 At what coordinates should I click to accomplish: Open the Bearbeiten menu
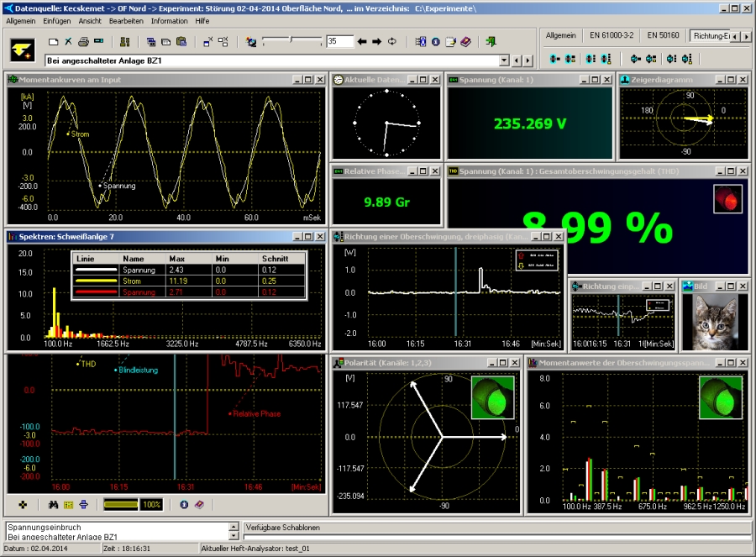126,20
